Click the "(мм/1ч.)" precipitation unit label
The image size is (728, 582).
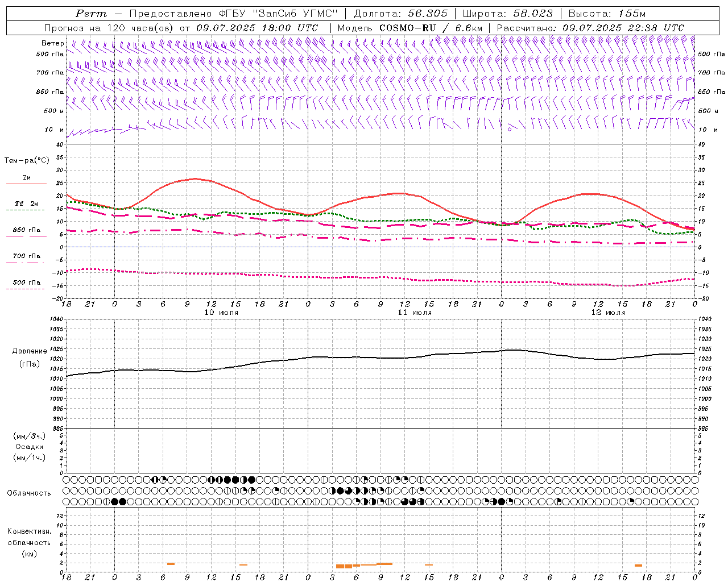pyautogui.click(x=29, y=458)
